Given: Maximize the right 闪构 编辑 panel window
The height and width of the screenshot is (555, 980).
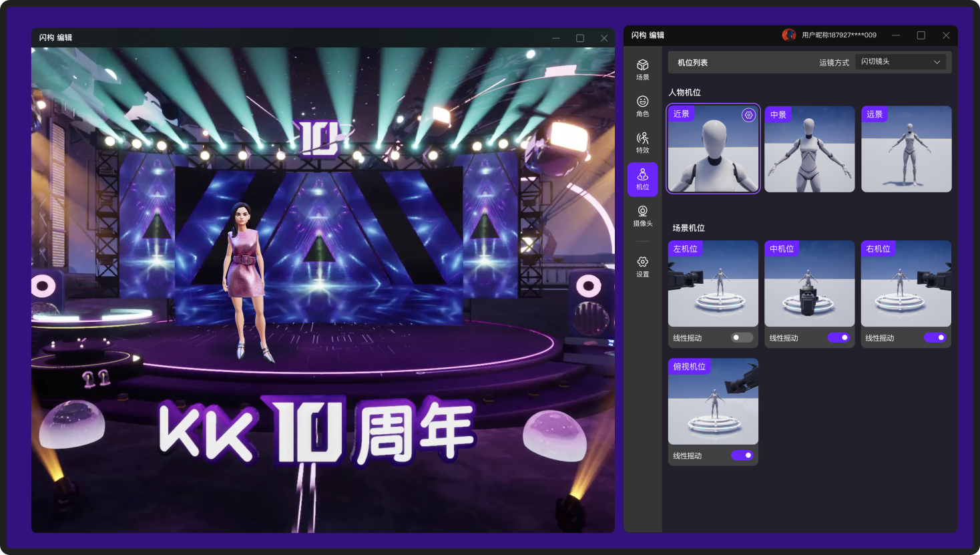Looking at the screenshot, I should (921, 35).
